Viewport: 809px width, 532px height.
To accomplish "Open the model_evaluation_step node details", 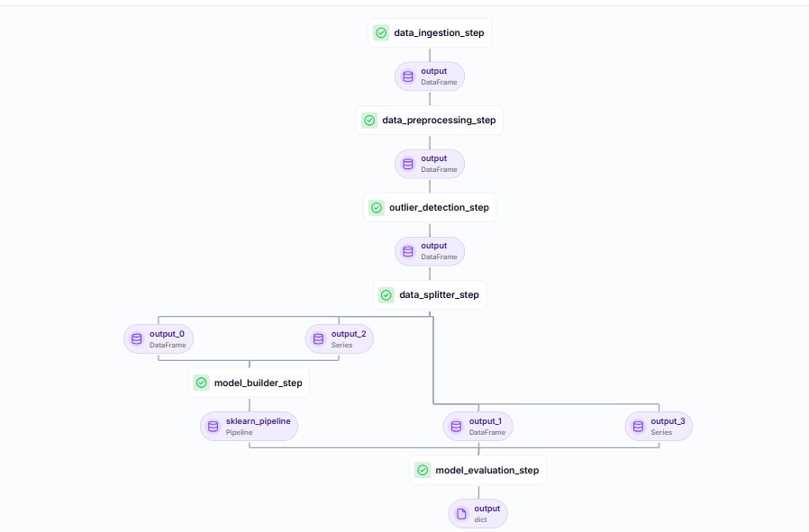I will pyautogui.click(x=486, y=471).
